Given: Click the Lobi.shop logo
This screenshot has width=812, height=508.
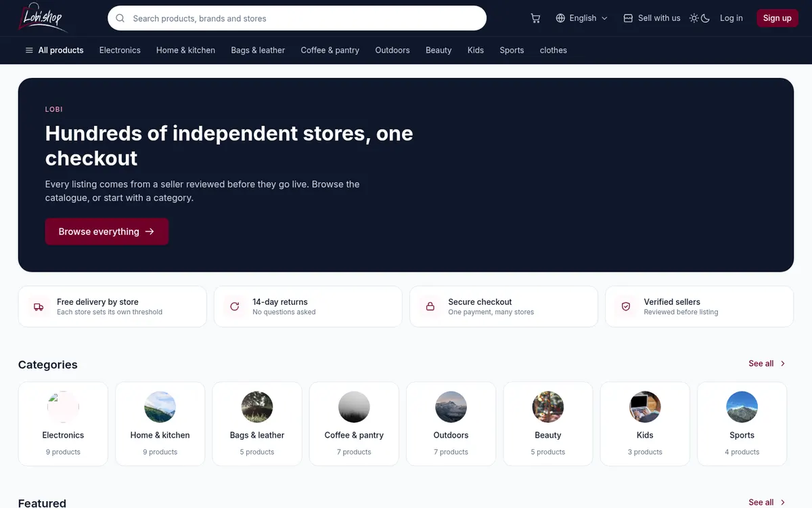Looking at the screenshot, I should pos(43,18).
